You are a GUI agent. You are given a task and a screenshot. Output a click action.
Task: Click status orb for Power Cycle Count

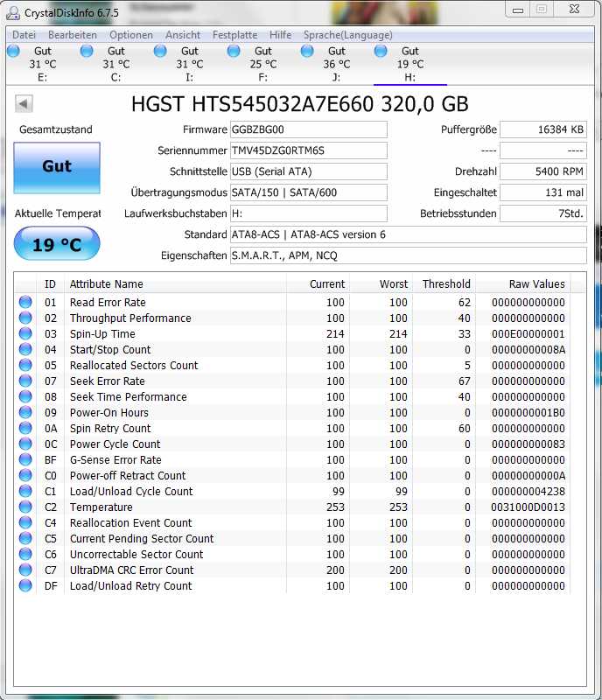click(25, 444)
